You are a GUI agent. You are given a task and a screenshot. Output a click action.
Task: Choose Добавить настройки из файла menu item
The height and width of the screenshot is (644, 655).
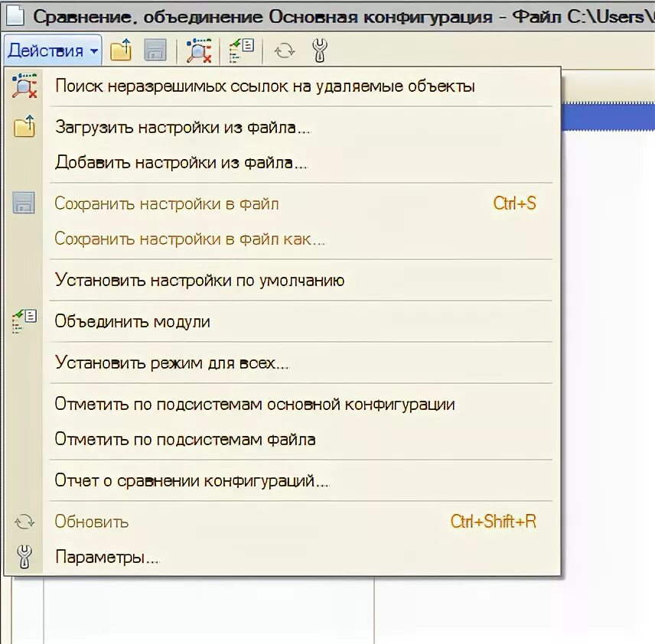click(x=282, y=162)
